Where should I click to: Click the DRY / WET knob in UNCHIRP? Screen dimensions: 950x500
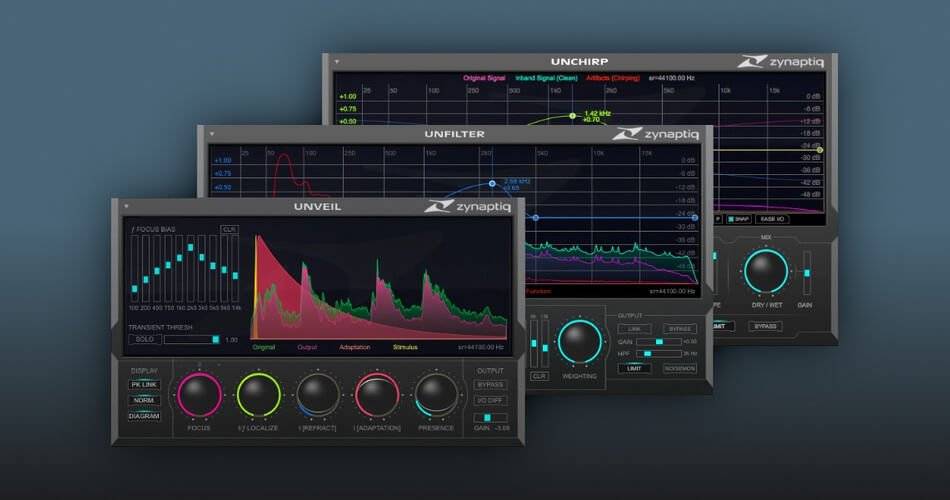pos(766,271)
